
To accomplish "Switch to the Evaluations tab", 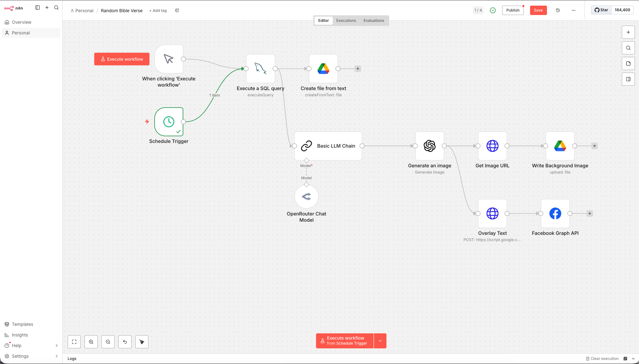I will [374, 21].
